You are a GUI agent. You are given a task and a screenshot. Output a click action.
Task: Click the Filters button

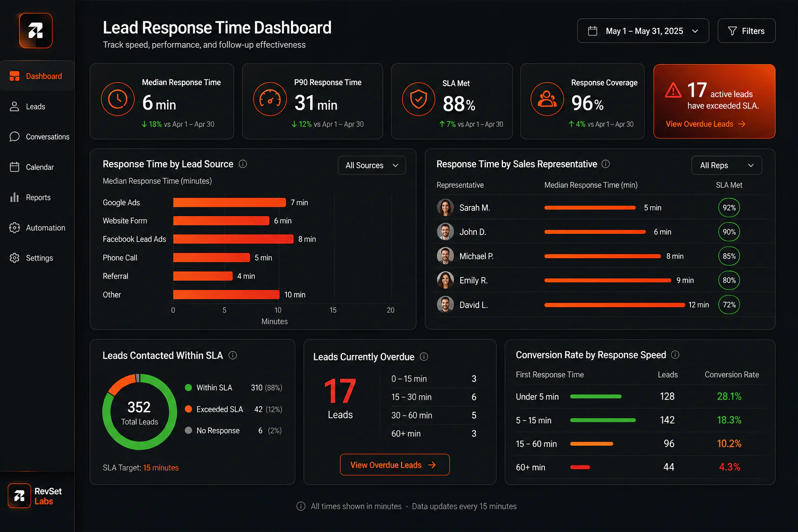click(x=747, y=31)
